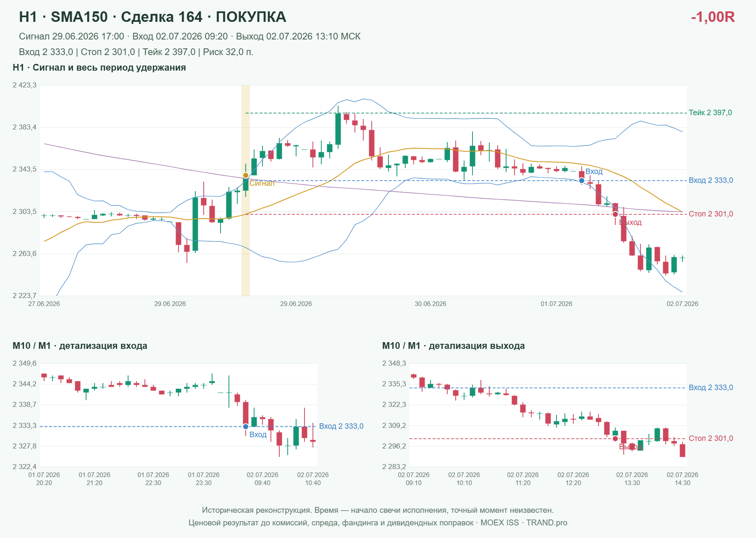This screenshot has width=756, height=538.
Task: Click the 'Вход 2 333,0' label on H1 chart
Action: coord(711,180)
